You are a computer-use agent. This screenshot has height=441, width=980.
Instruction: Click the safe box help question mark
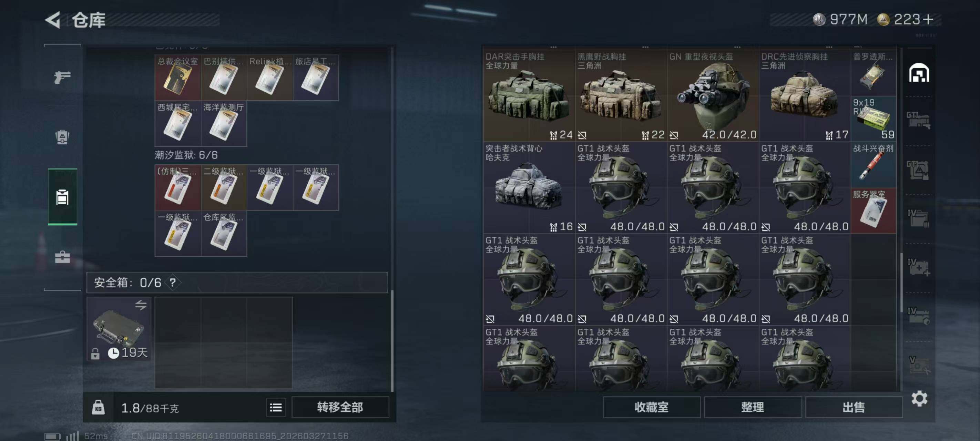click(x=173, y=282)
